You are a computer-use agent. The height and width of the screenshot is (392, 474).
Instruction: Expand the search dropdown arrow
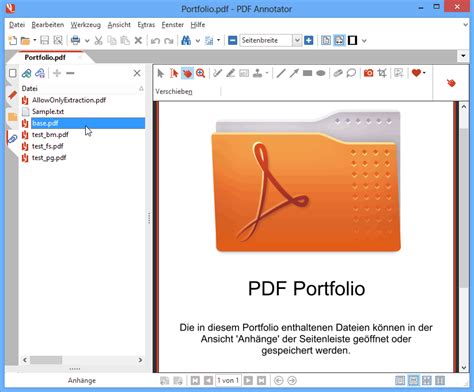coord(198,41)
